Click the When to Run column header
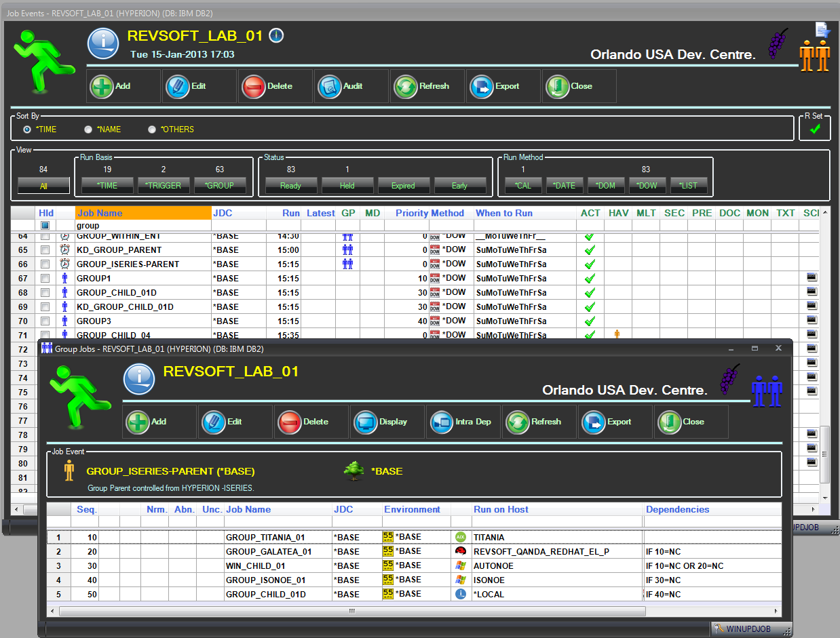 (x=503, y=213)
